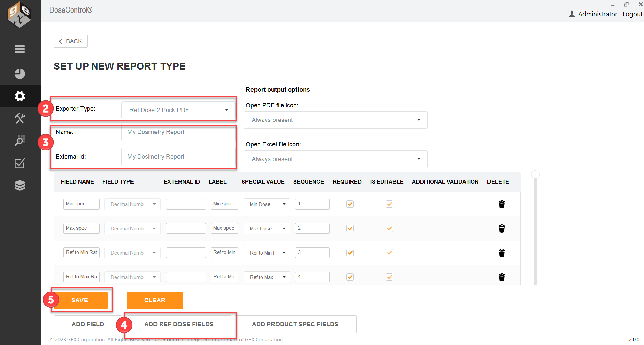Viewport: 644px width, 345px height.
Task: Open the pie chart dashboard icon
Action: [20, 74]
